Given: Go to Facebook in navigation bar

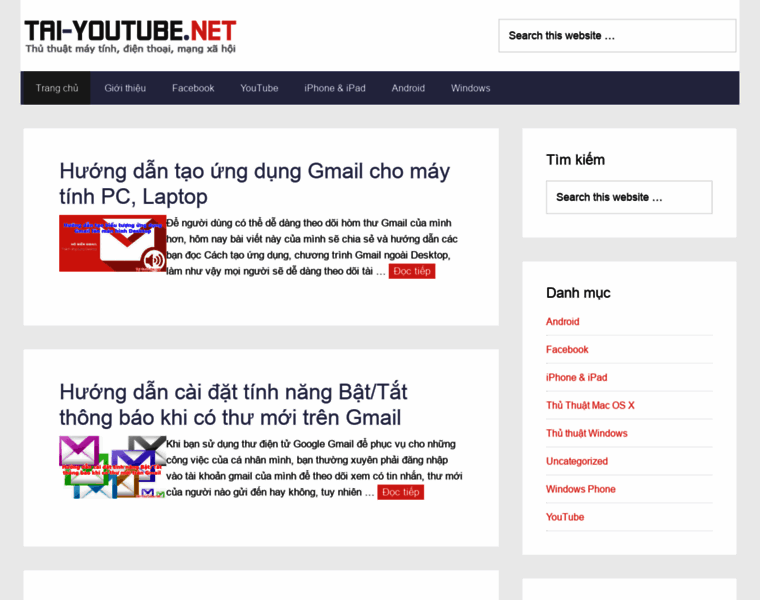Looking at the screenshot, I should pyautogui.click(x=193, y=88).
